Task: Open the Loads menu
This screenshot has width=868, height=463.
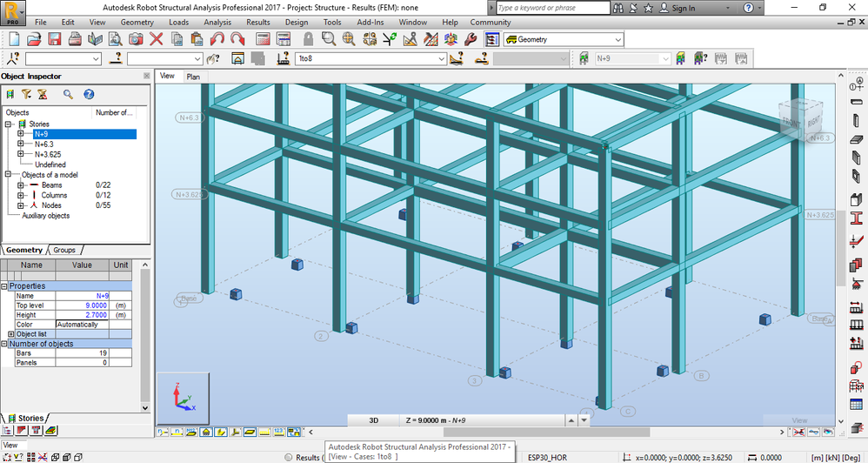Action: pyautogui.click(x=178, y=22)
